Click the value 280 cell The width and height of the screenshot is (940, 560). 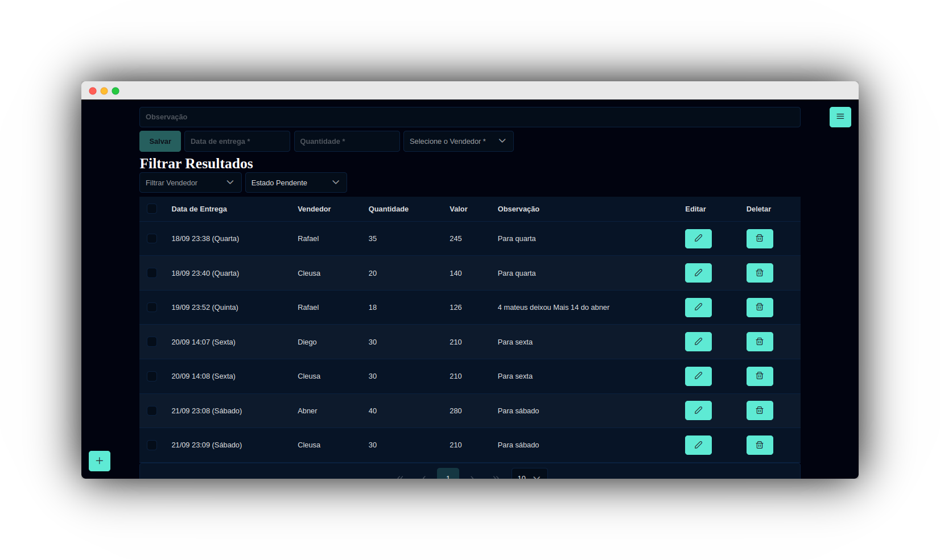456,411
